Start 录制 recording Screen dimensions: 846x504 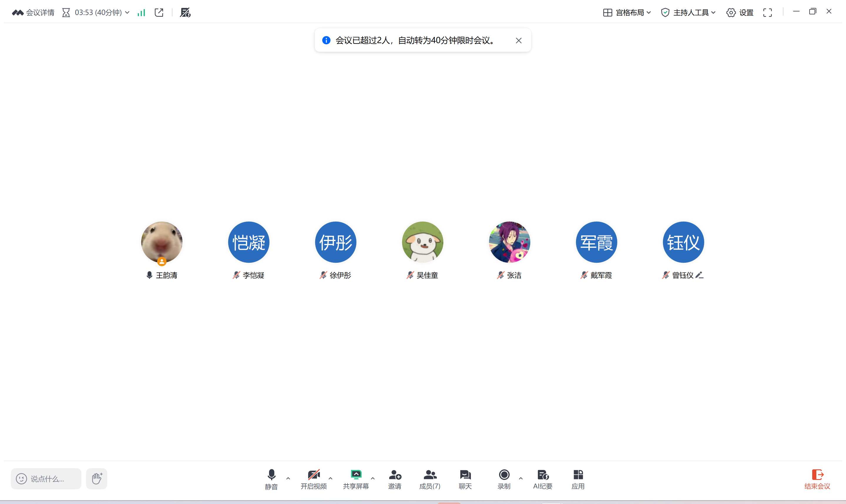pos(504,479)
